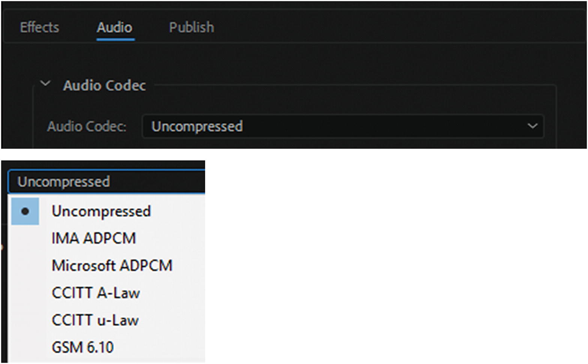Choose Uncompressed from the codec list
The height and width of the screenshot is (364, 588).
(x=101, y=212)
